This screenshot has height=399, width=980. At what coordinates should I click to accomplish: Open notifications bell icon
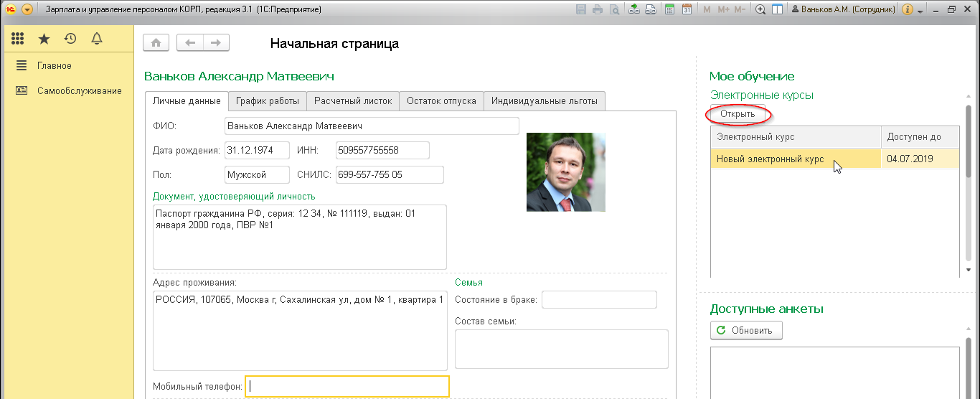pyautogui.click(x=97, y=39)
